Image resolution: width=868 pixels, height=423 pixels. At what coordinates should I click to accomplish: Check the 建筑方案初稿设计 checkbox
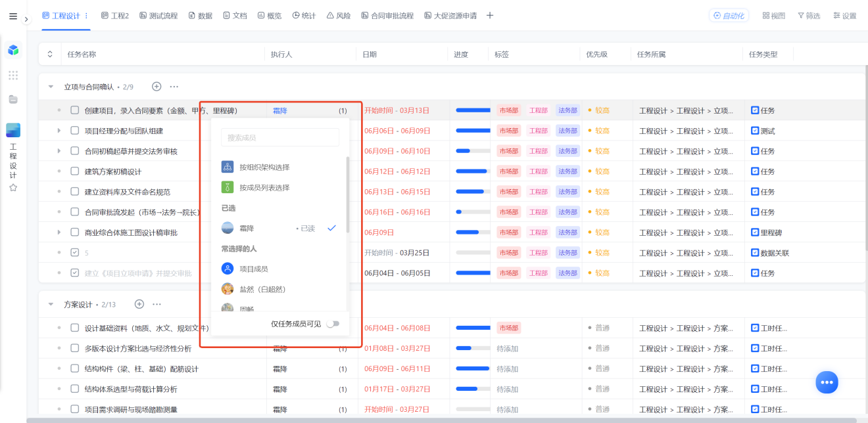pos(75,171)
